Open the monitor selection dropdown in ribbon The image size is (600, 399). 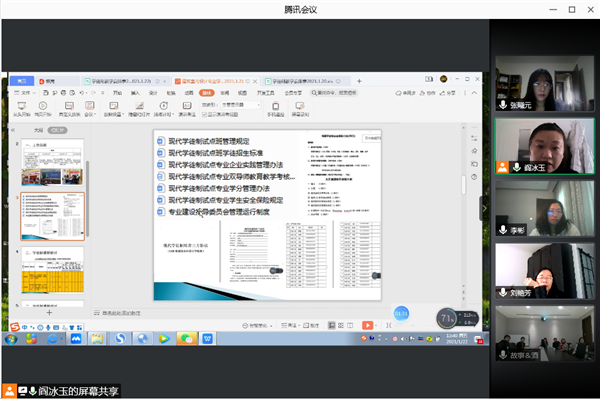coord(241,105)
